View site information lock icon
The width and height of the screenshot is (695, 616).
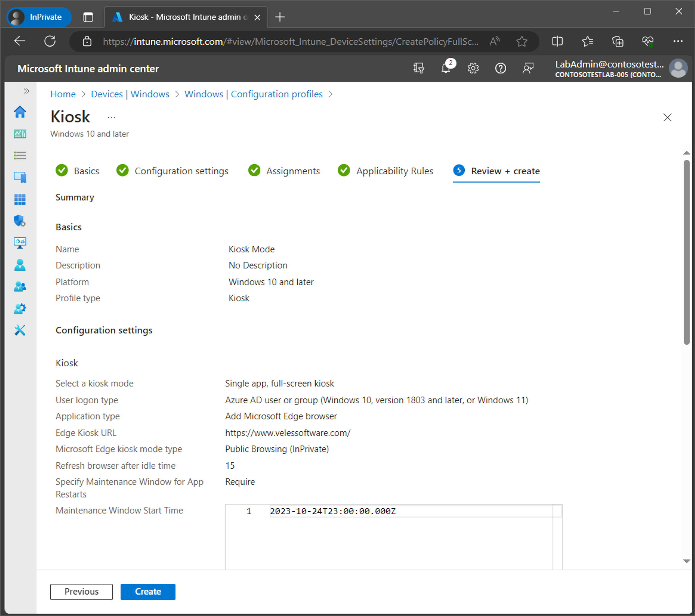coord(87,41)
